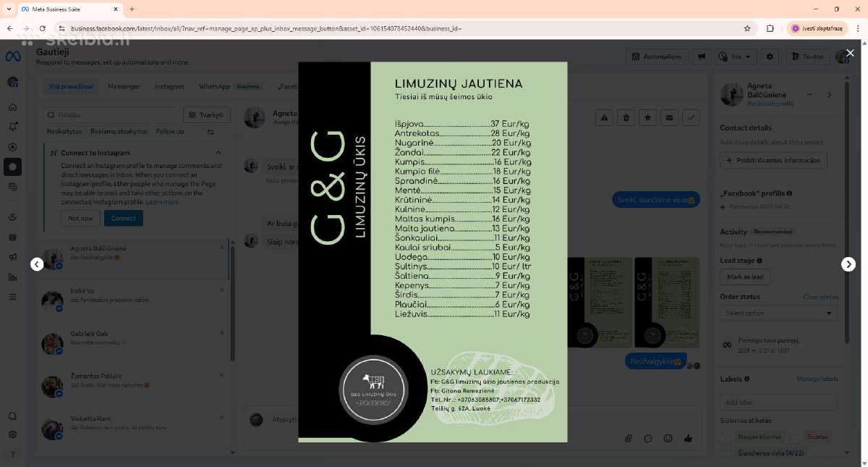
Task: Click Pridėti išsamios informacijos button
Action: click(773, 160)
